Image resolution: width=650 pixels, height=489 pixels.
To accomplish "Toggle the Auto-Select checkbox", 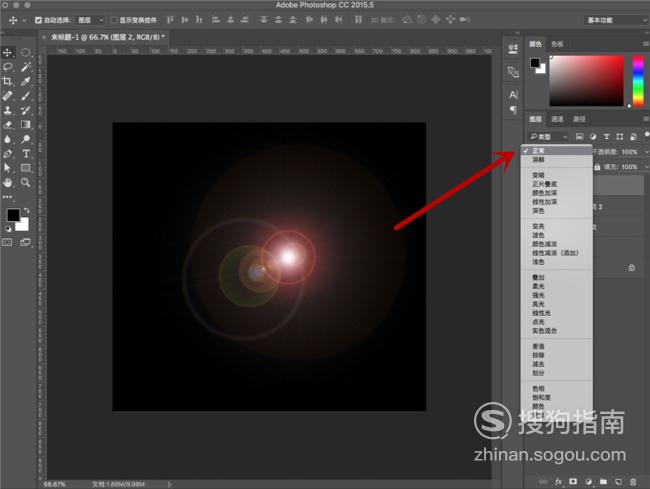I will 39,20.
